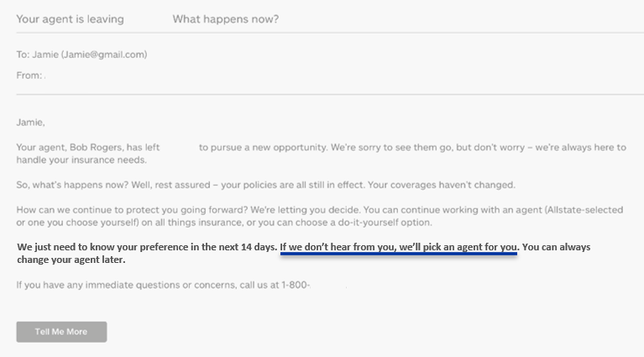Click the Jamie@gmail.com email address
Viewport: 644px width, 357px height.
104,55
